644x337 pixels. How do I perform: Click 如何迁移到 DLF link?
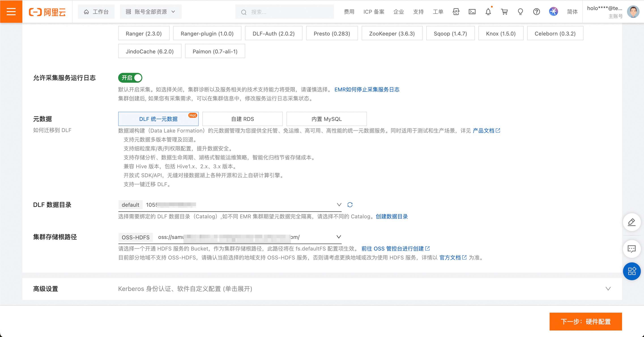(x=52, y=130)
